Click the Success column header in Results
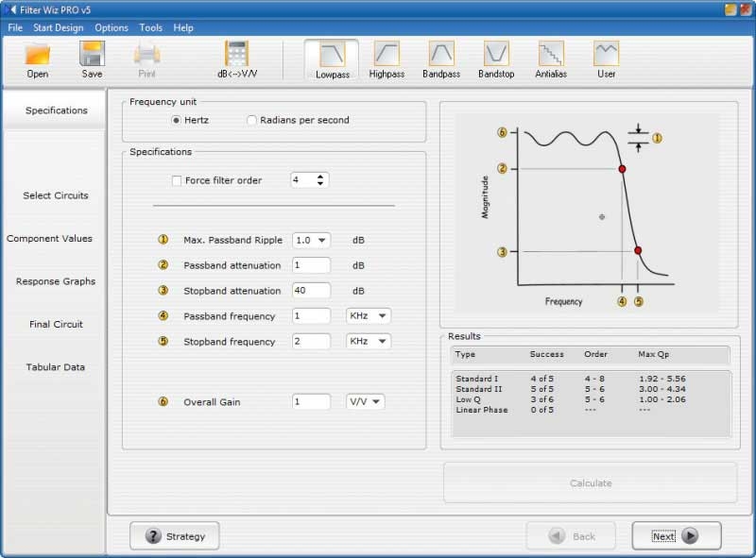The width and height of the screenshot is (756, 558). point(547,354)
